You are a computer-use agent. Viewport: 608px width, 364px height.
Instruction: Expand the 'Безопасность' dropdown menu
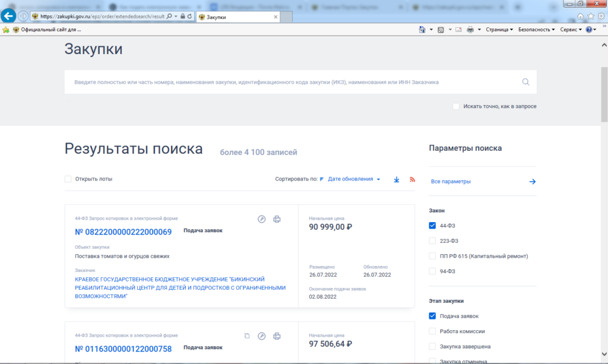(x=536, y=29)
